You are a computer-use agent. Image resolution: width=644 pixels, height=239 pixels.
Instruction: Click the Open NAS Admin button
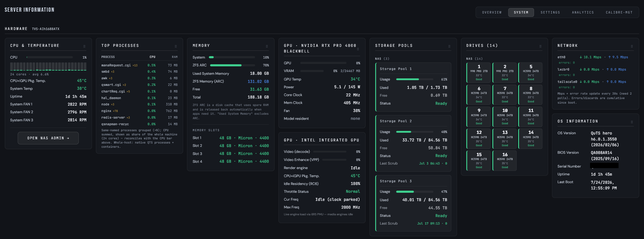[48, 138]
